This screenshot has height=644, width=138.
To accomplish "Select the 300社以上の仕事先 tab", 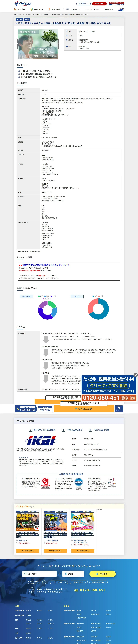I will point(72,430).
